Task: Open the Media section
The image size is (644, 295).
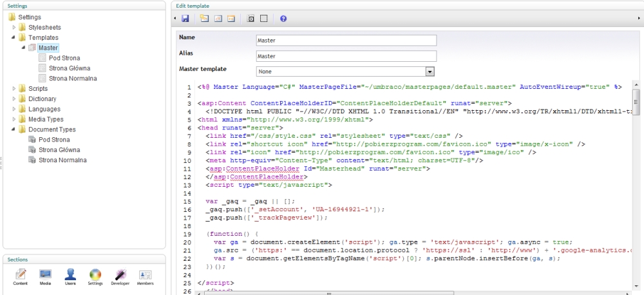Action: (45, 278)
